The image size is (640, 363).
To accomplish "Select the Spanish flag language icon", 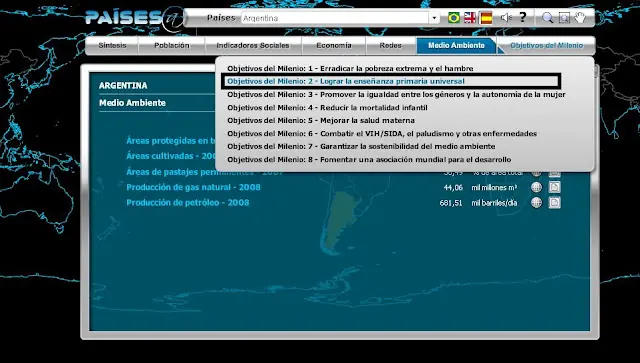I will 486,18.
